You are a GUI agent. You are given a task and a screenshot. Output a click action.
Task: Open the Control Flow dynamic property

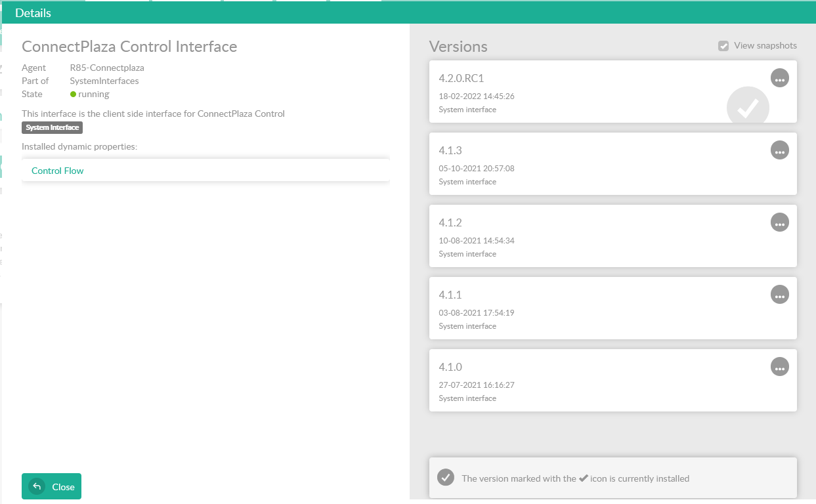pos(58,171)
